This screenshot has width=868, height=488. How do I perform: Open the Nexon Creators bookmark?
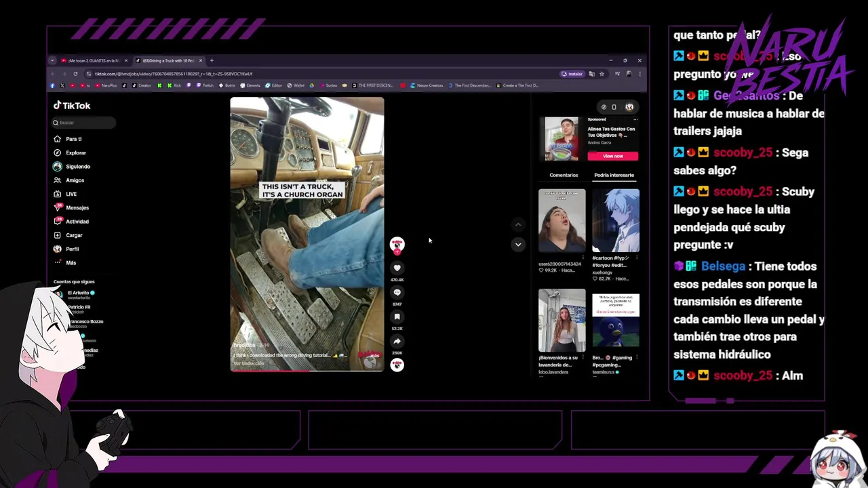tap(426, 85)
